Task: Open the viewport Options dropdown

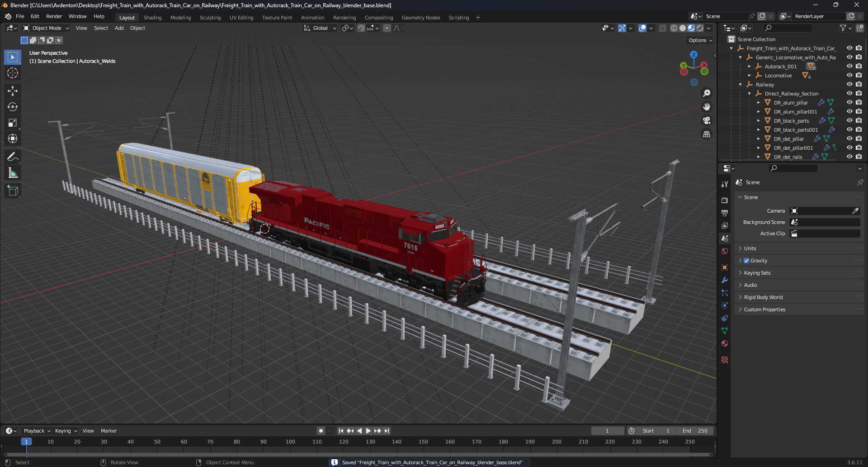Action: coord(700,40)
